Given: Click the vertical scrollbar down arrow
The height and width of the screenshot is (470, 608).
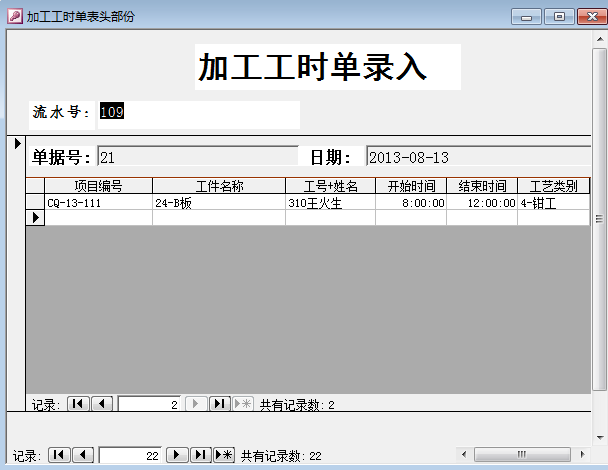Looking at the screenshot, I should coord(600,437).
